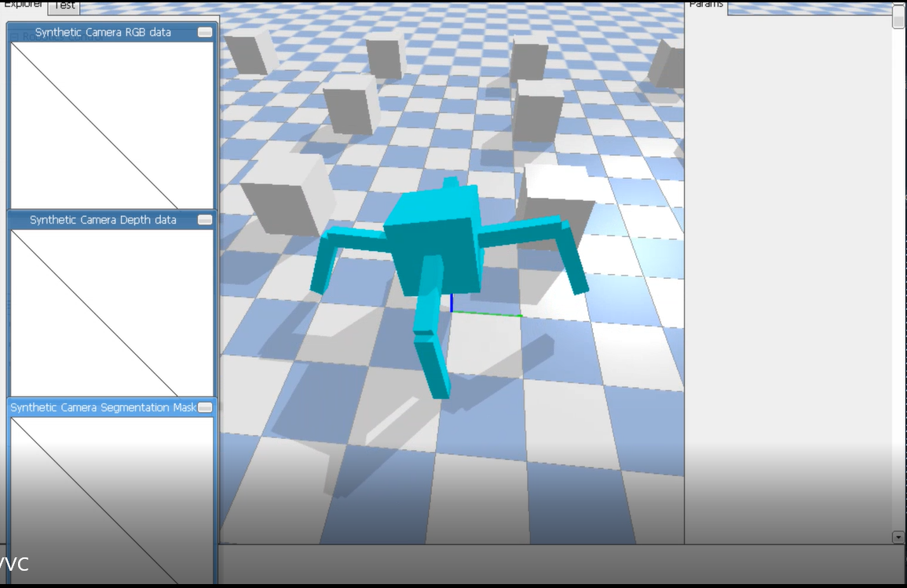Viewport: 907px width, 588px height.
Task: Click the cyan quadruped robot body
Action: tap(435, 240)
